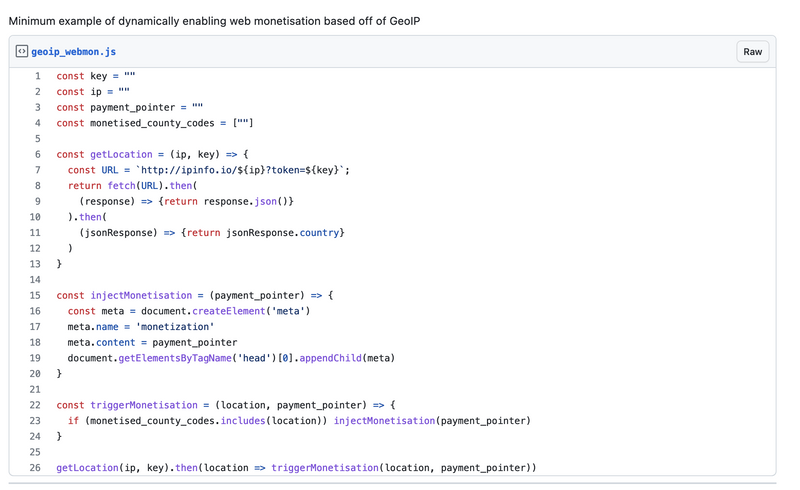Click the Raw button
This screenshot has height=490, width=800.
(x=753, y=52)
